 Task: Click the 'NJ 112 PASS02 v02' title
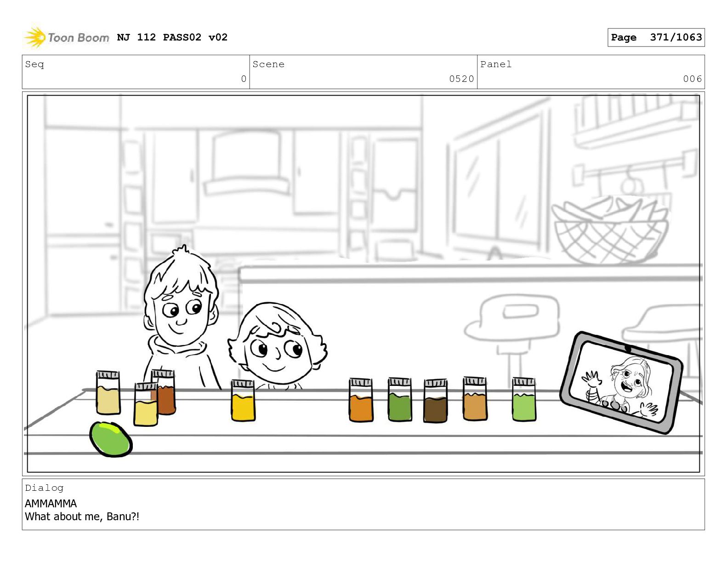point(172,37)
